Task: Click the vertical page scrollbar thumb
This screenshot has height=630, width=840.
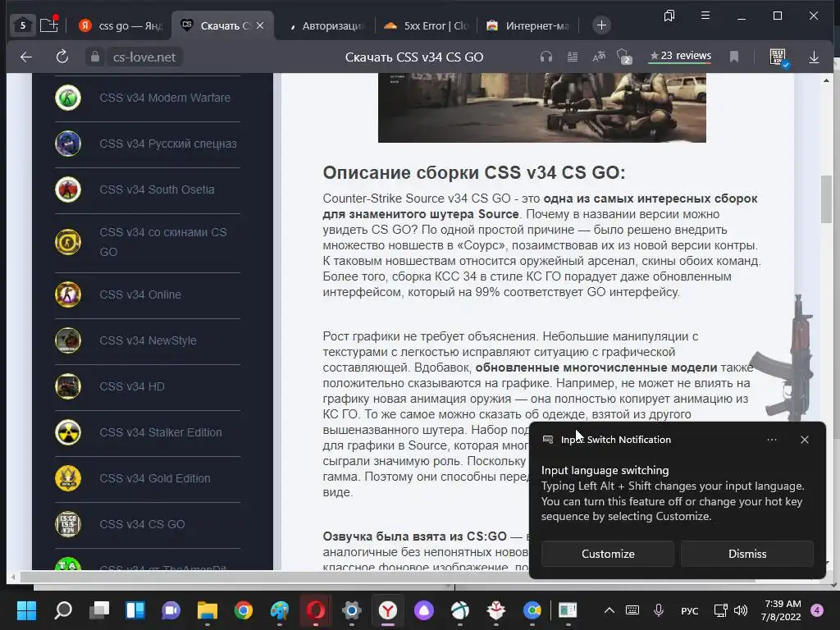Action: tap(826, 199)
